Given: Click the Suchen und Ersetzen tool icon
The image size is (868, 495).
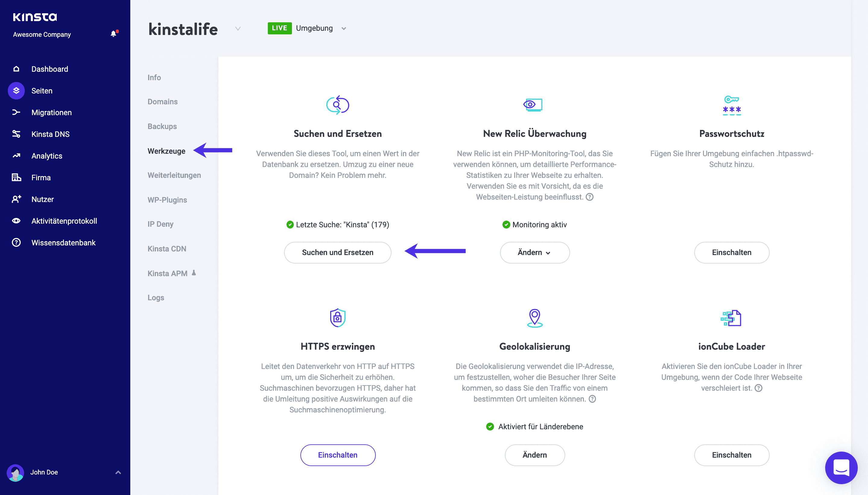Looking at the screenshot, I should pyautogui.click(x=337, y=104).
